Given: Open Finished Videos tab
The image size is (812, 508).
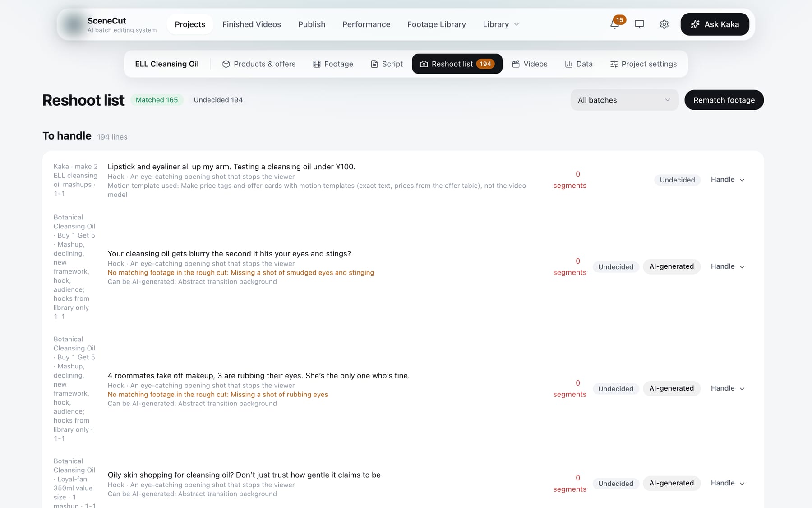Looking at the screenshot, I should [x=251, y=24].
